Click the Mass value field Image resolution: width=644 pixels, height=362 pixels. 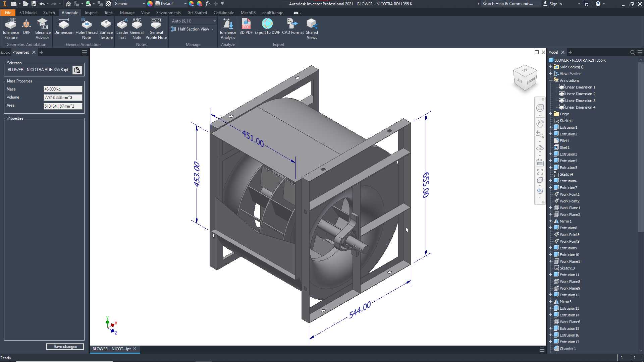tap(63, 89)
